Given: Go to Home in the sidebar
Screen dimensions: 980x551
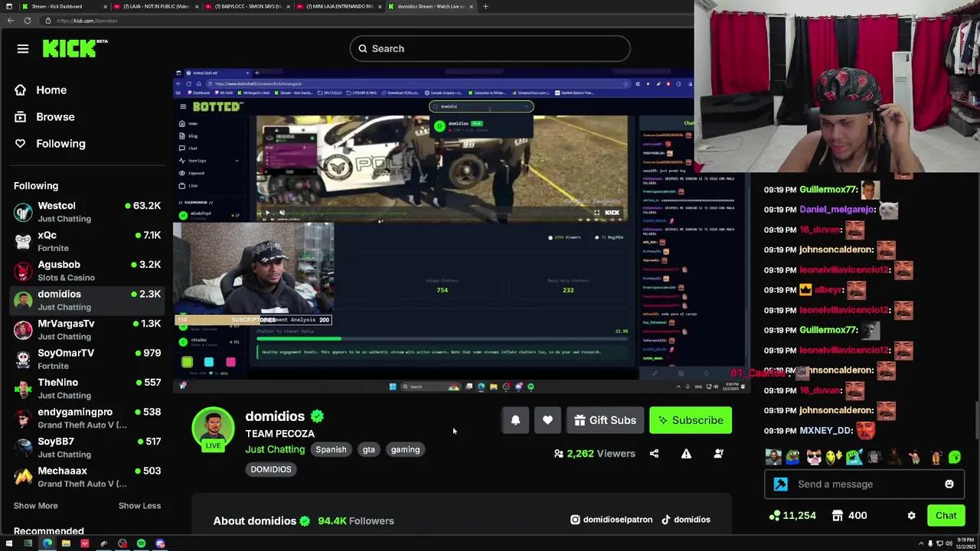Looking at the screenshot, I should click(51, 90).
